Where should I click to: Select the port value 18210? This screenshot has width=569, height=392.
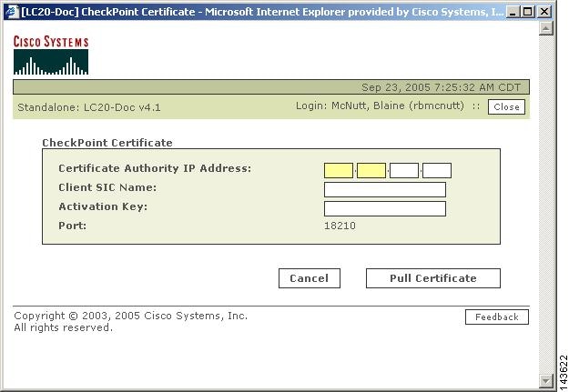click(x=340, y=226)
